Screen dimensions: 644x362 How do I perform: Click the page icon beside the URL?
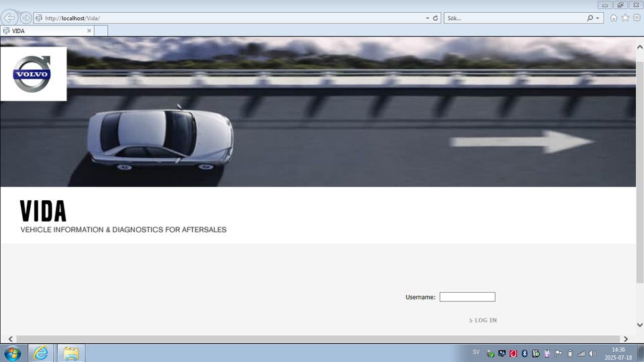(39, 18)
